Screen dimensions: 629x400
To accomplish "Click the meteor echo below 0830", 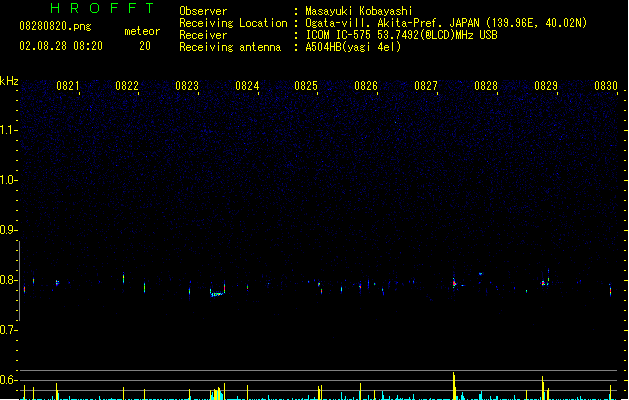I will coord(611,290).
